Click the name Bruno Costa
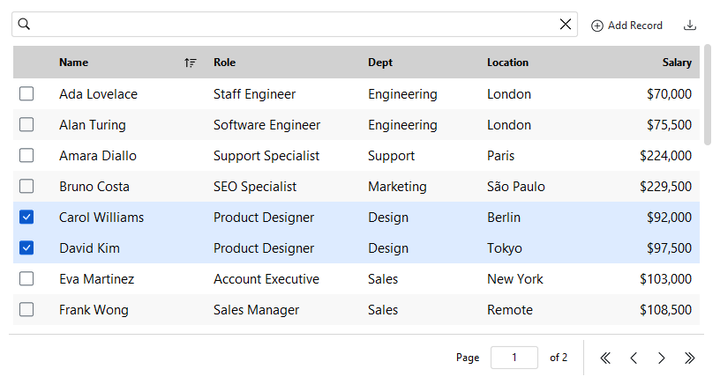The image size is (720, 384). point(94,186)
